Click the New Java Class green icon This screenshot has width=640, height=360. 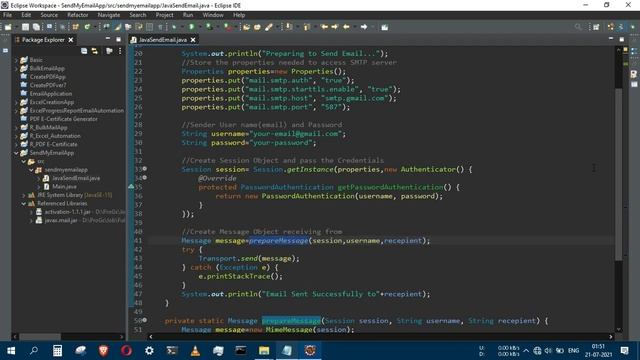pos(87,27)
